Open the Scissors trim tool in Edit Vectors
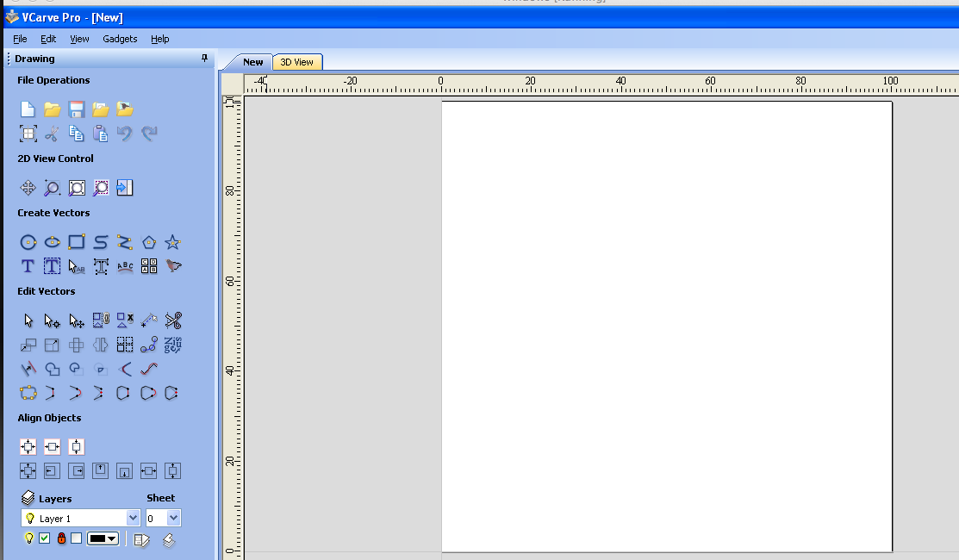The image size is (959, 560). pos(172,320)
